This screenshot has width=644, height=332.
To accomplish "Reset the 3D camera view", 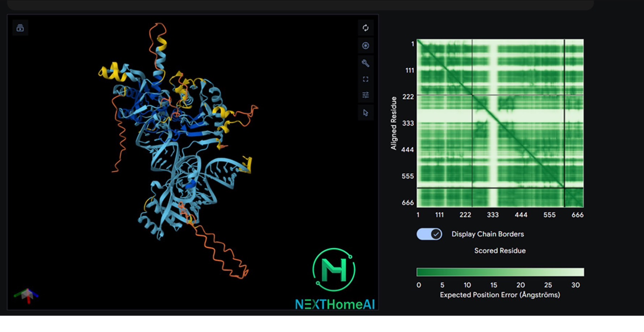I will pos(366,28).
